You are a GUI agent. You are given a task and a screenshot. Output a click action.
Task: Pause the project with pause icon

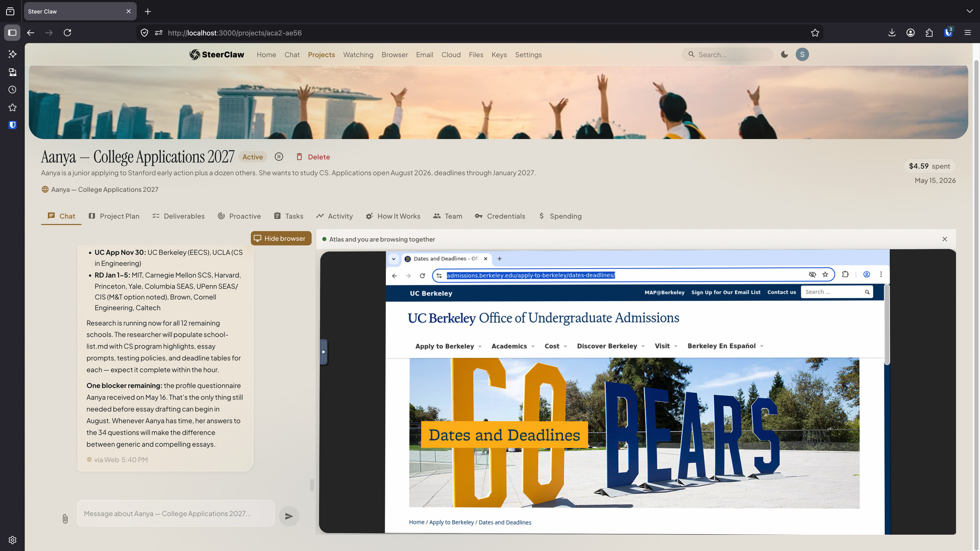(279, 157)
